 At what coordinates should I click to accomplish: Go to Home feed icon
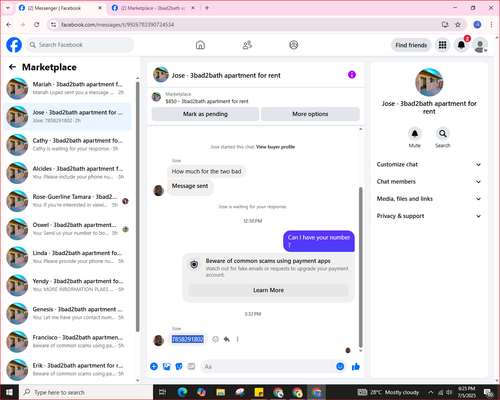[200, 45]
